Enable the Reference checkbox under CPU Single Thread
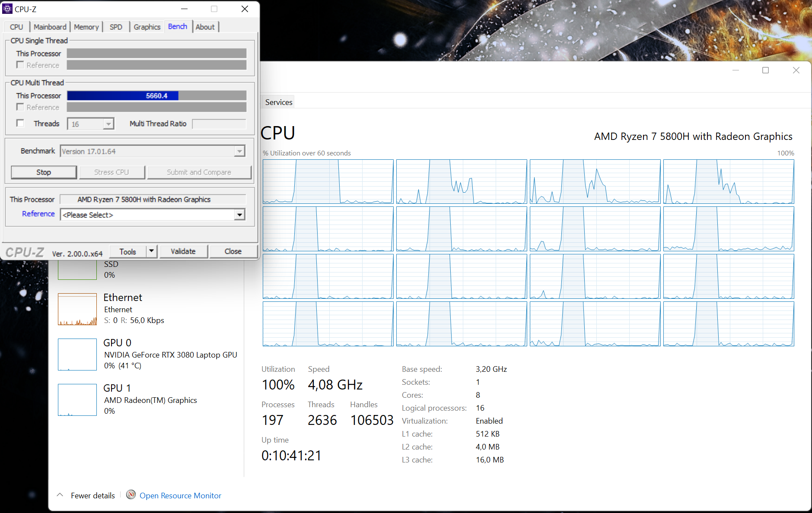This screenshot has height=513, width=812. coord(20,65)
